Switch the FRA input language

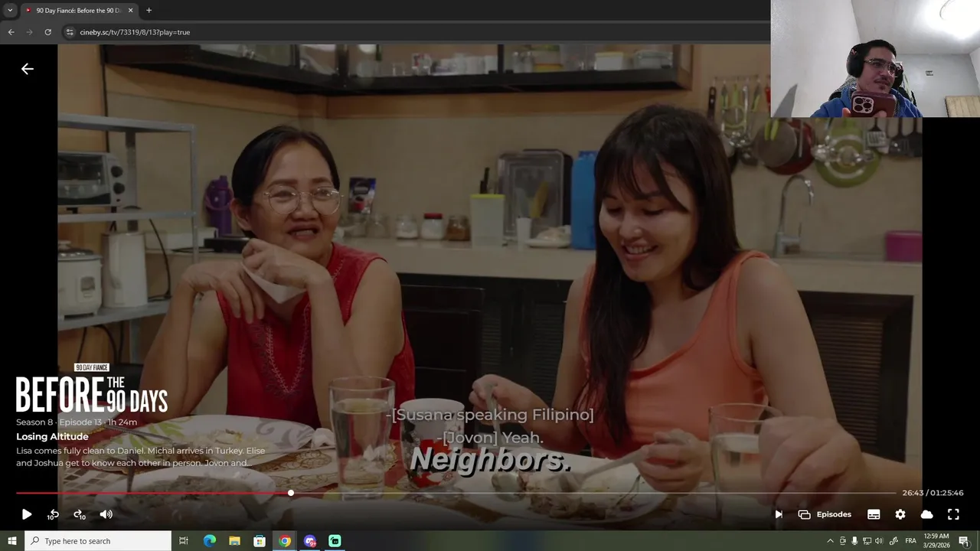coord(911,541)
